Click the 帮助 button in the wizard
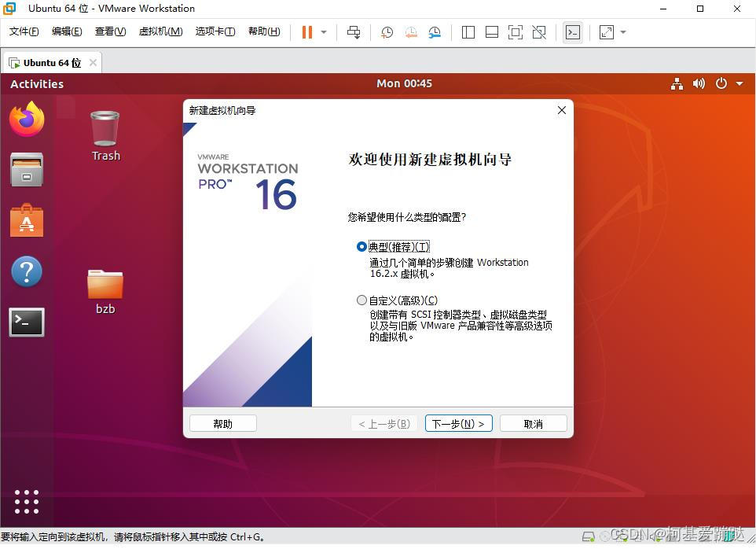 click(x=222, y=424)
